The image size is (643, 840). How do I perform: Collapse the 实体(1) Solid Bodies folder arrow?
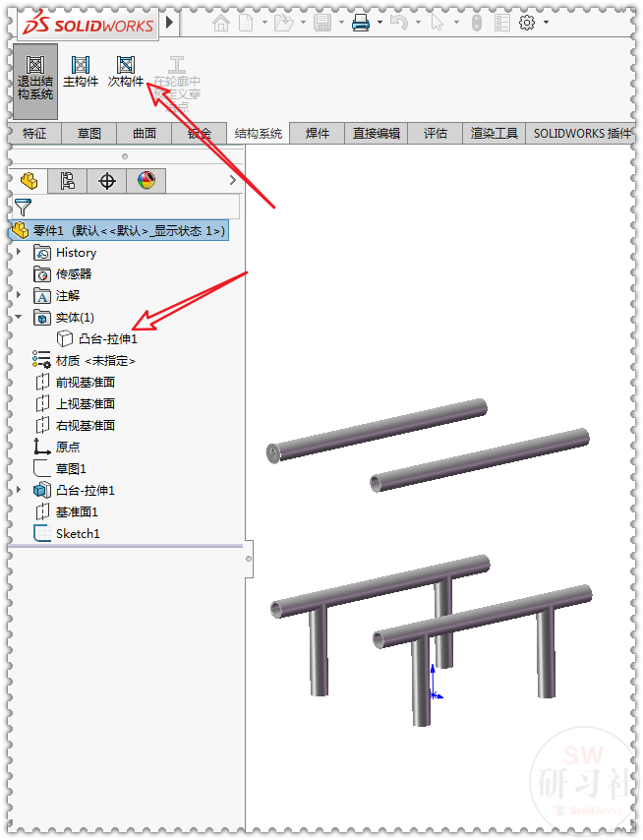coord(19,317)
